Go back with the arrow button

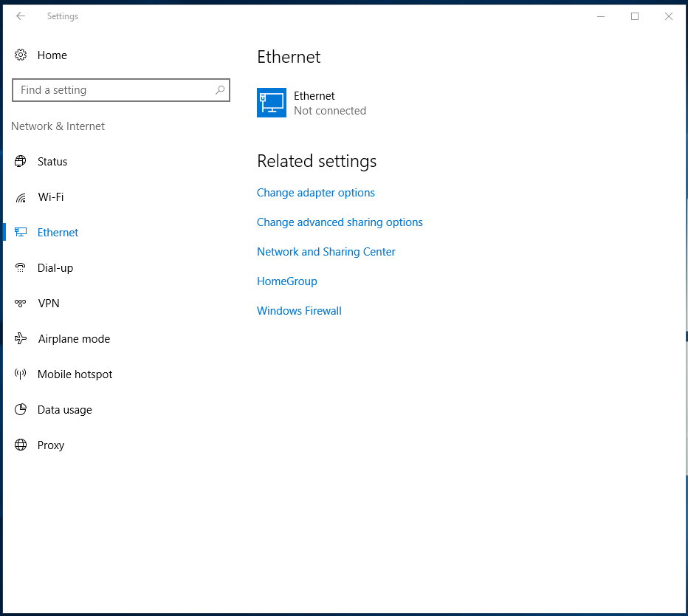pyautogui.click(x=21, y=16)
